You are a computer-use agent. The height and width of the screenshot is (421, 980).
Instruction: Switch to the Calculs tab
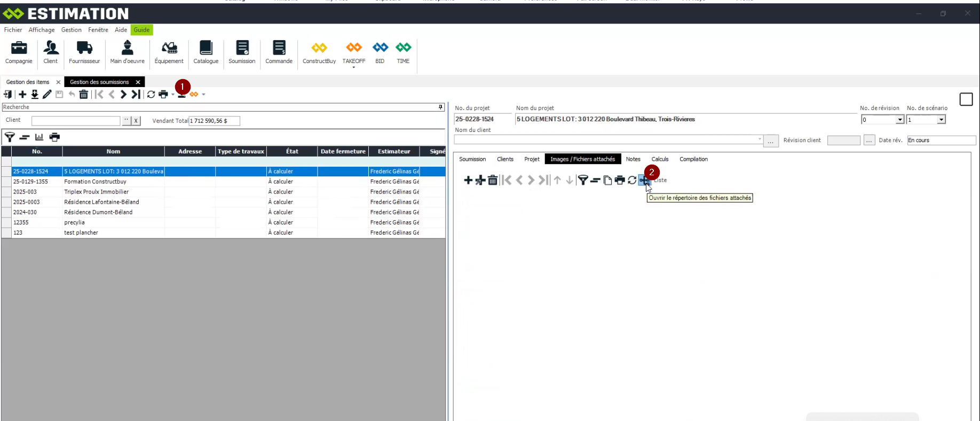click(660, 159)
